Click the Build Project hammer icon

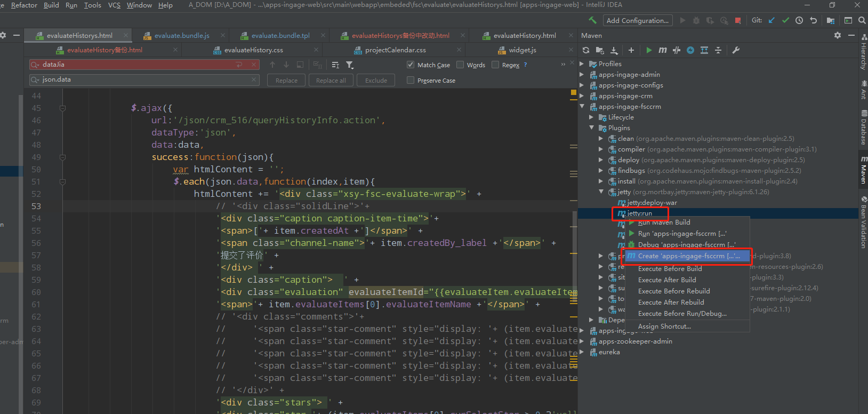592,20
